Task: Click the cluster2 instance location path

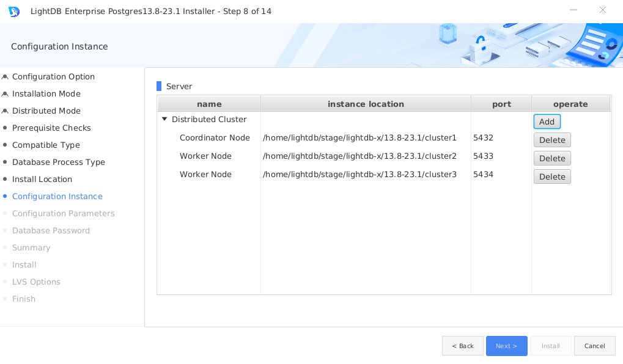Action: [x=359, y=156]
